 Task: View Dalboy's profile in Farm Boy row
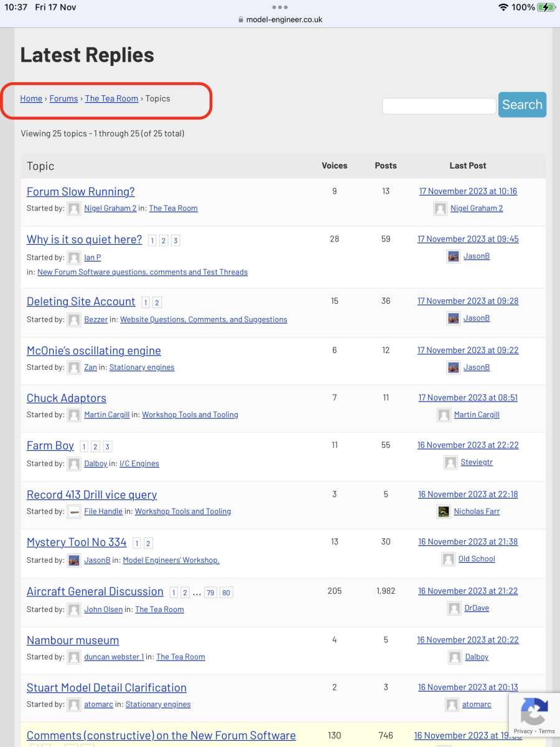96,464
